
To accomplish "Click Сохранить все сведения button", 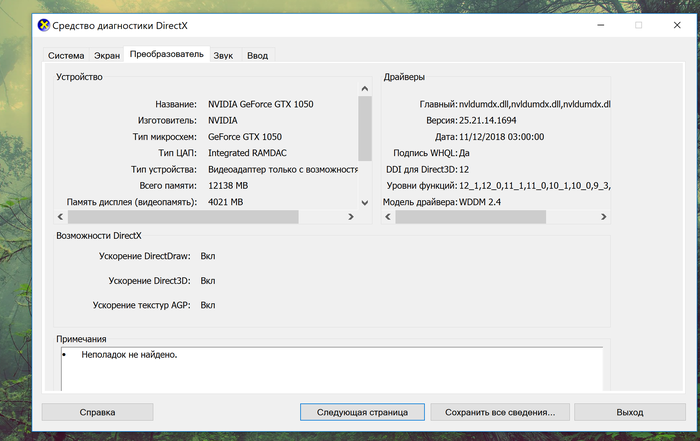I will [500, 411].
